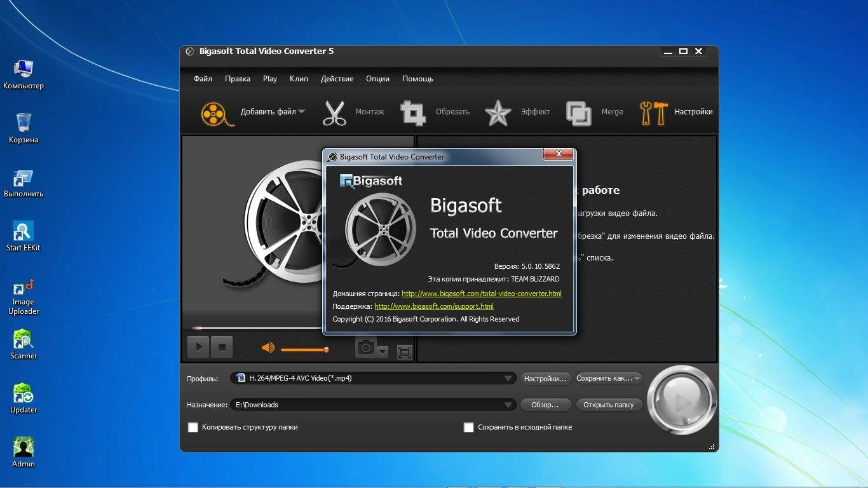Select the Admin desktop icon

pos(24,452)
